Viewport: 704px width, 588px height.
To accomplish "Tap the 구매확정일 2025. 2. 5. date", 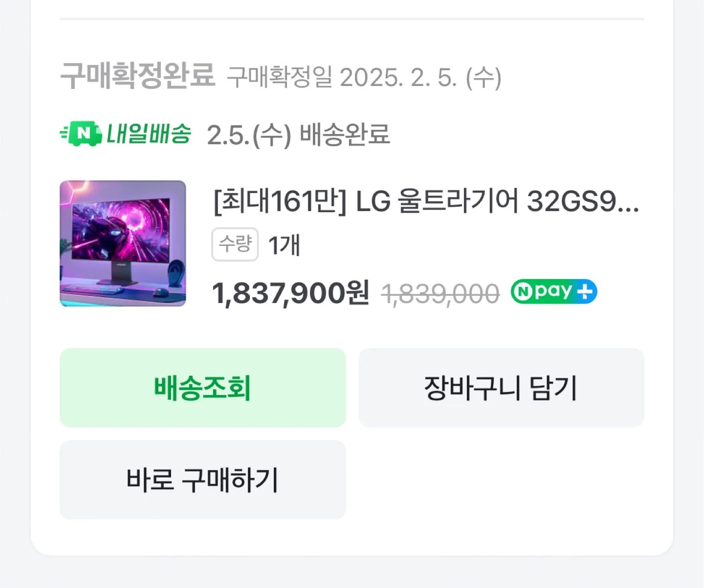I will point(365,77).
